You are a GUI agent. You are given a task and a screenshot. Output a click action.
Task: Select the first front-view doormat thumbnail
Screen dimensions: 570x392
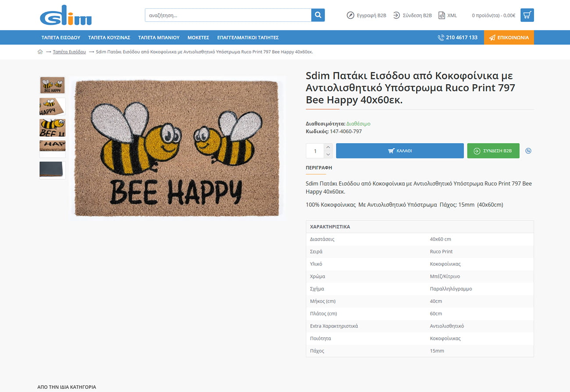[x=52, y=86]
